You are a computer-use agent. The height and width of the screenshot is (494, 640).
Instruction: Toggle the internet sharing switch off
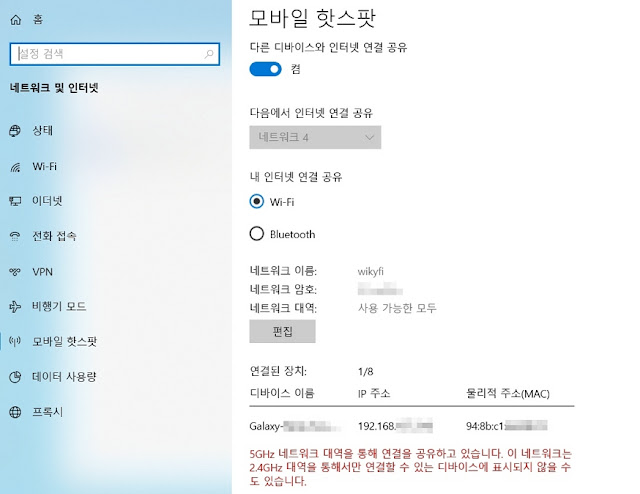[265, 69]
